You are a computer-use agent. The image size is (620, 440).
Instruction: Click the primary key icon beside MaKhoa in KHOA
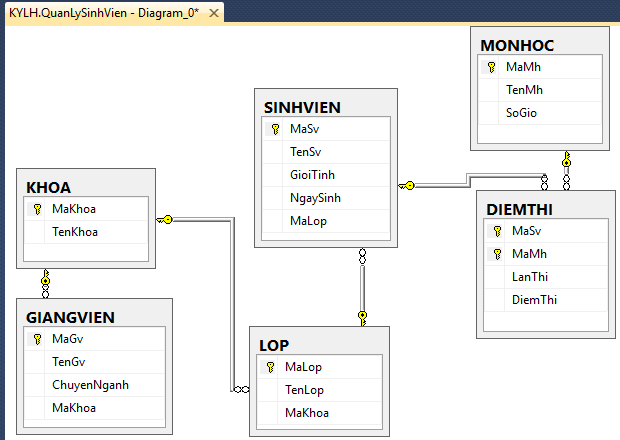click(x=37, y=209)
